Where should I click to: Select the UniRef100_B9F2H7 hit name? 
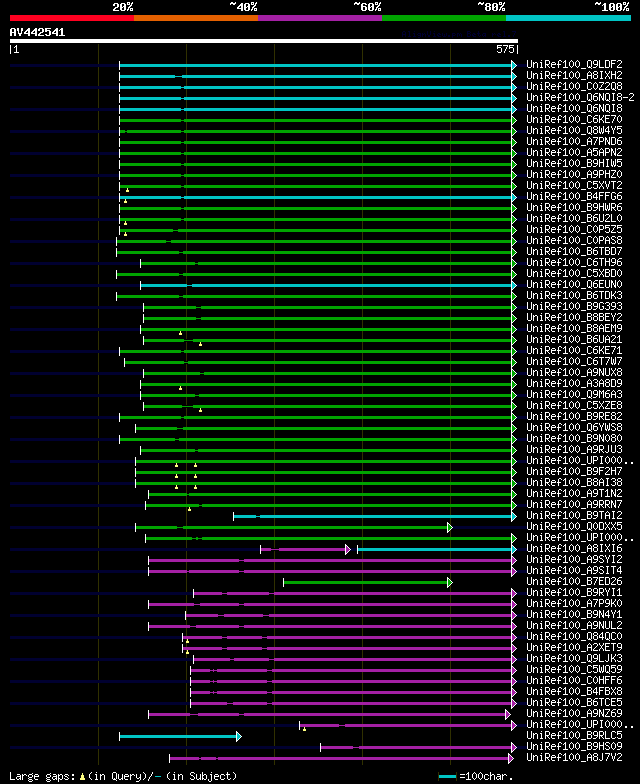point(574,472)
